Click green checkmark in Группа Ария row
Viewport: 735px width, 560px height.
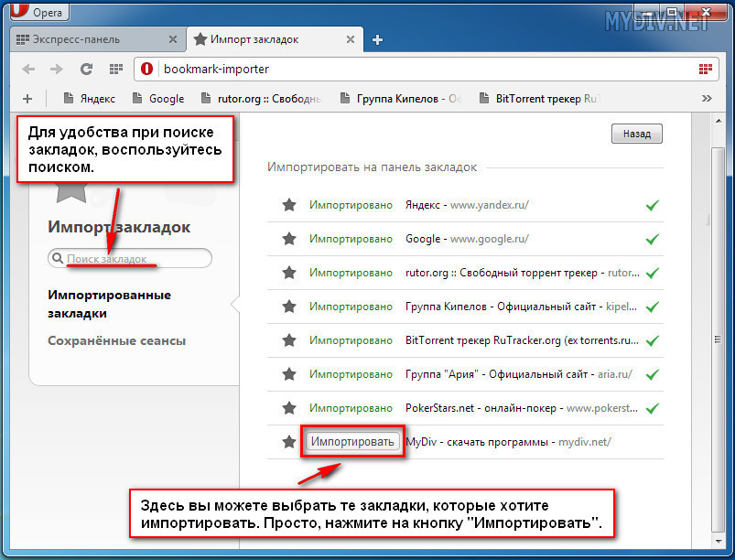(652, 374)
